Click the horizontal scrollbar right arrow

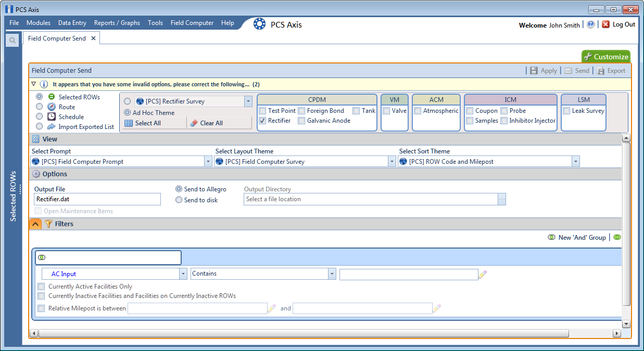617,333
